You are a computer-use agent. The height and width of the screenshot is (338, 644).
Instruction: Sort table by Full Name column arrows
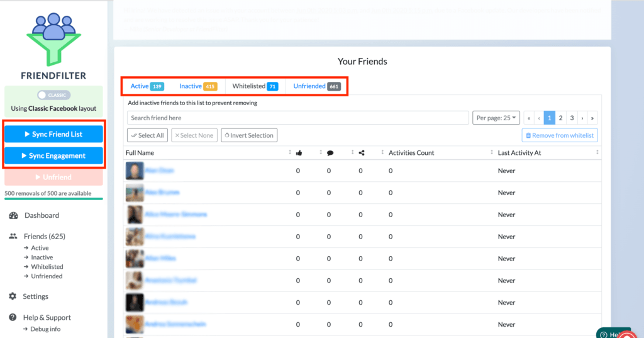[289, 153]
